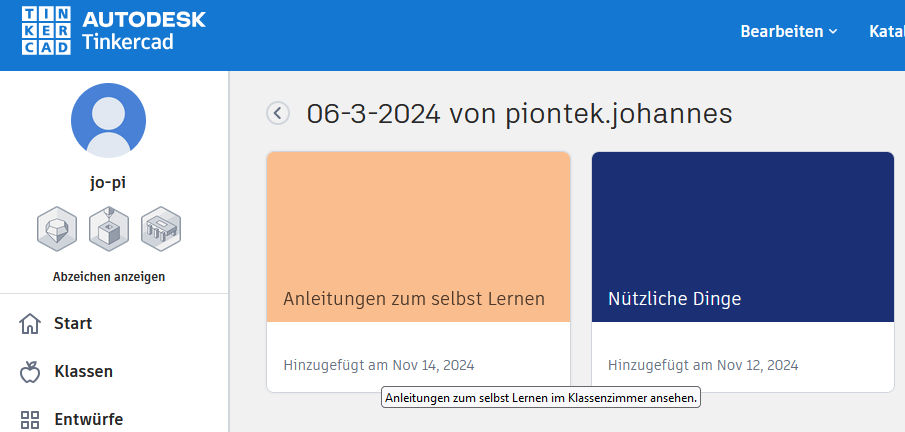
Task: Open the dark blue Nützliche Dinge card
Action: pos(742,237)
